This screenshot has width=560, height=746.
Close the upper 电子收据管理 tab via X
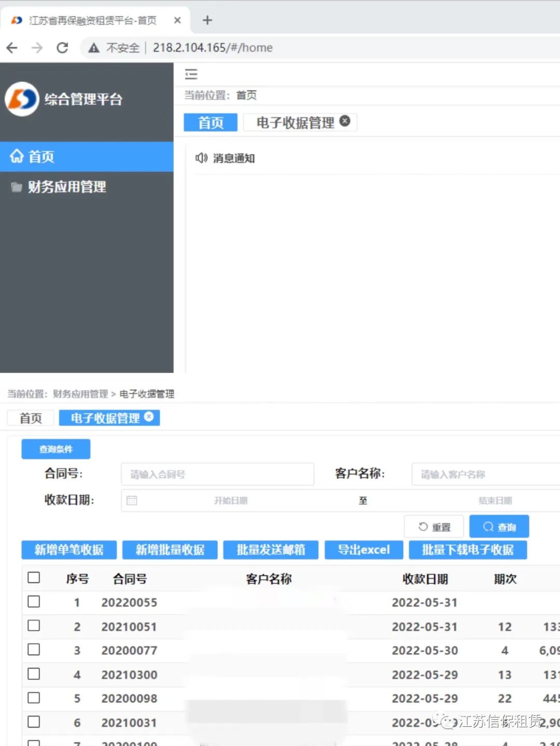point(345,121)
